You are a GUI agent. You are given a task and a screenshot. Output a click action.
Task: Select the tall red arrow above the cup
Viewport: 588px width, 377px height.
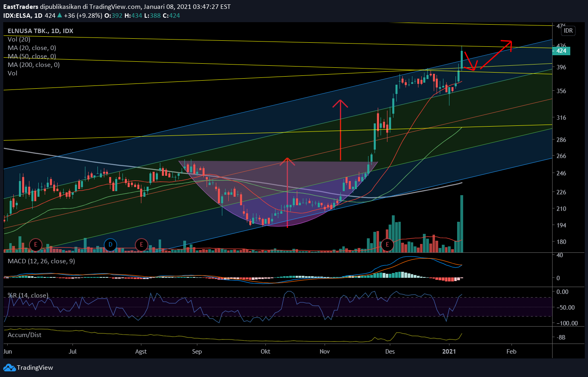(x=340, y=129)
